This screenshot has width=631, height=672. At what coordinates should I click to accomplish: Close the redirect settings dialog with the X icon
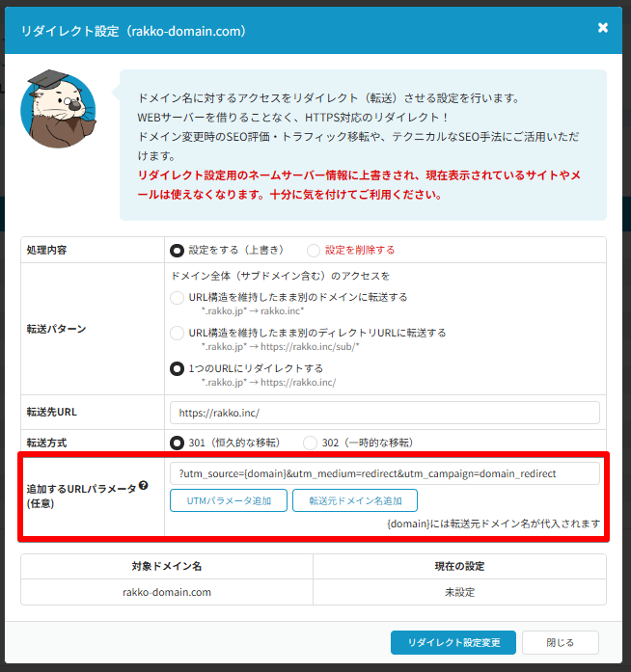coord(603,28)
